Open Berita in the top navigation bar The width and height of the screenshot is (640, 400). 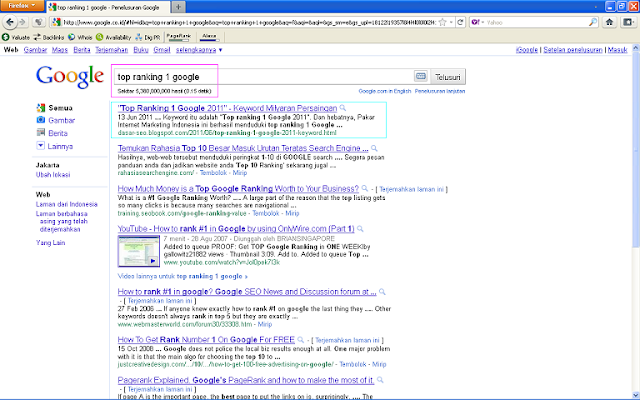tap(82, 50)
